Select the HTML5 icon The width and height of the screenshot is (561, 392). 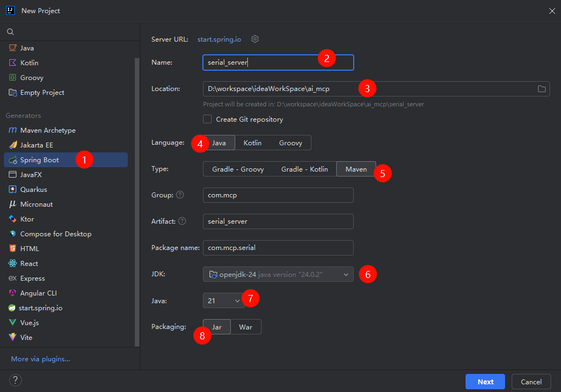pos(13,248)
